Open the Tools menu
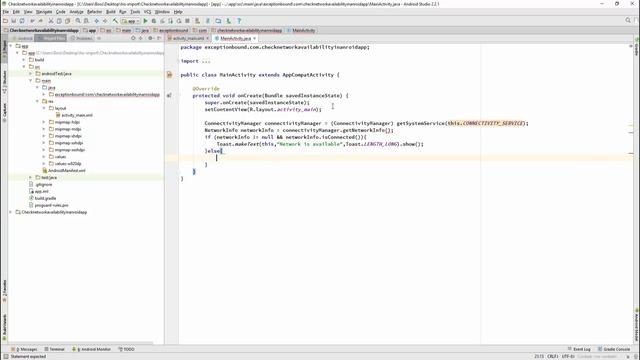640x360 pixels. point(135,12)
